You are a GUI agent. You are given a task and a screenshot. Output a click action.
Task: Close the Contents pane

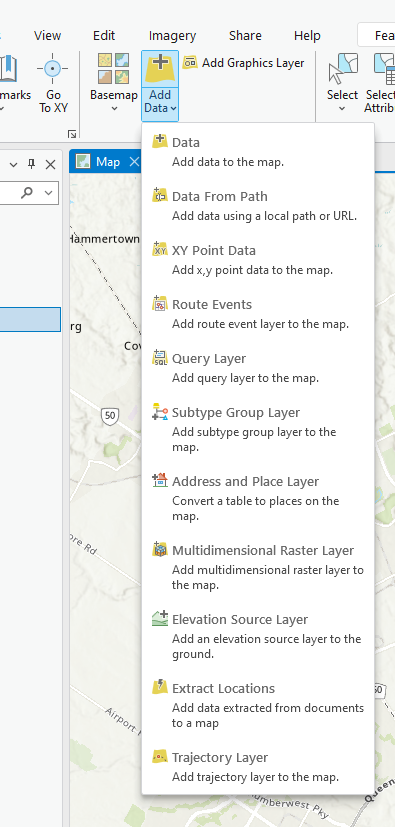50,165
